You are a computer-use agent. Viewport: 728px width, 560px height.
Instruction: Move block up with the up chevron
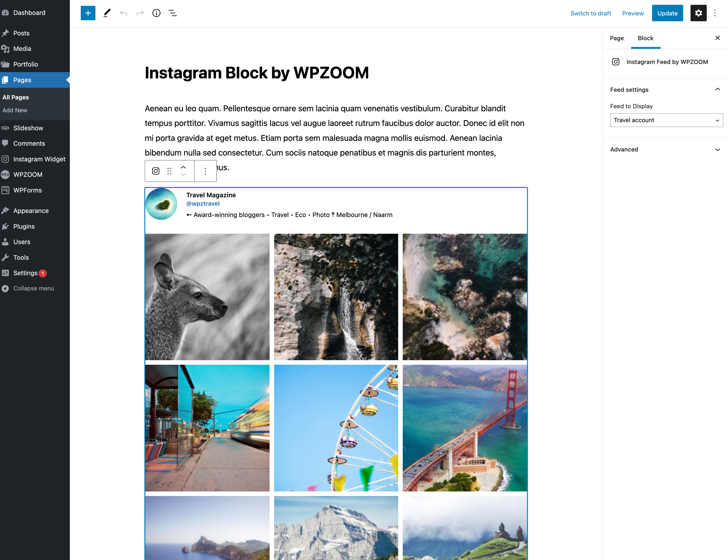coord(183,167)
